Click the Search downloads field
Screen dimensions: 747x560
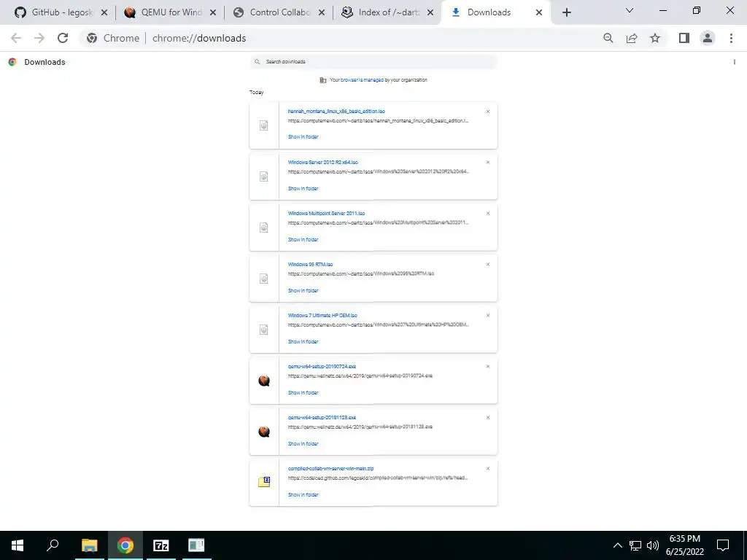click(373, 61)
